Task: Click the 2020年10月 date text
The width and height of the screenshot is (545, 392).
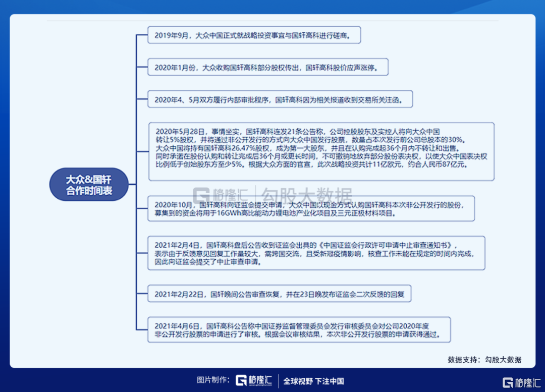Action: coord(174,205)
